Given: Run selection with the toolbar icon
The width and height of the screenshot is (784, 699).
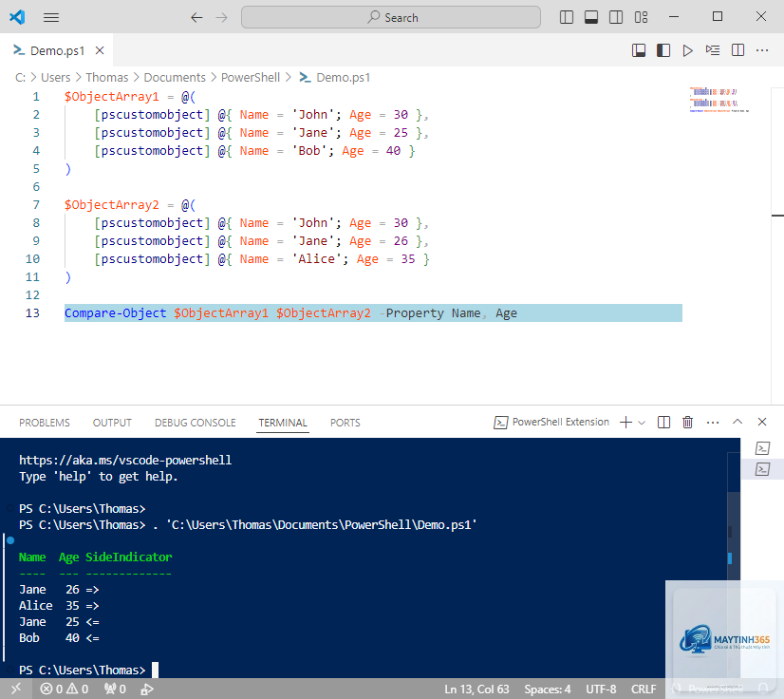Looking at the screenshot, I should click(713, 50).
